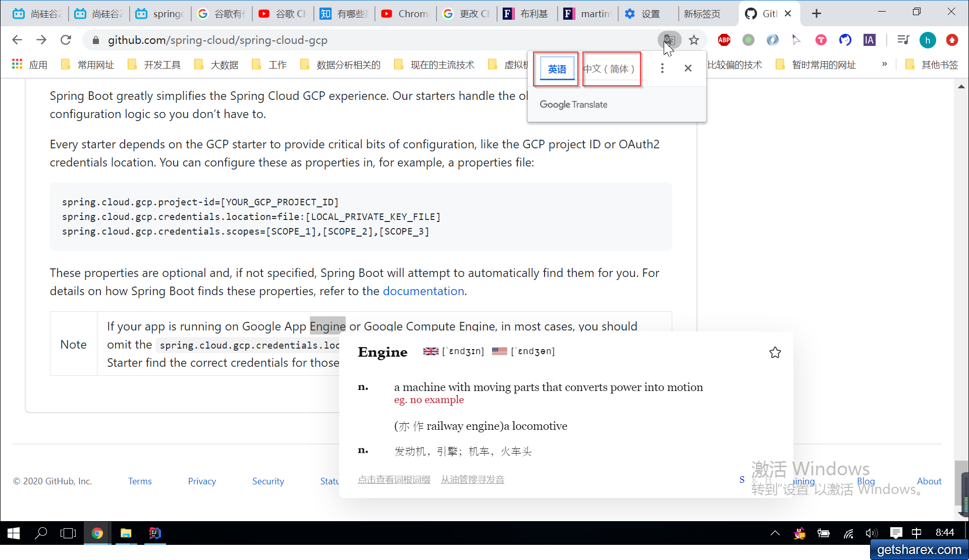Reload the GitHub page
Screen dimensions: 969x560
(66, 40)
